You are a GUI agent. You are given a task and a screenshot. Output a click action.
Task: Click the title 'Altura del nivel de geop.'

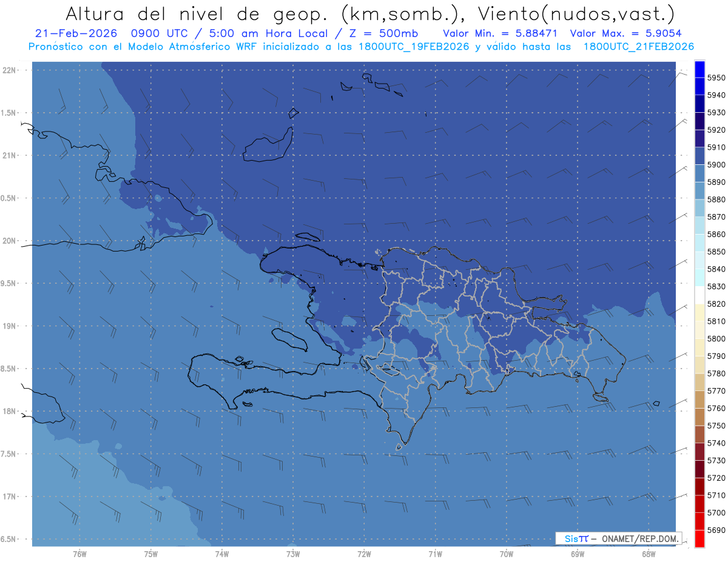[x=198, y=13]
